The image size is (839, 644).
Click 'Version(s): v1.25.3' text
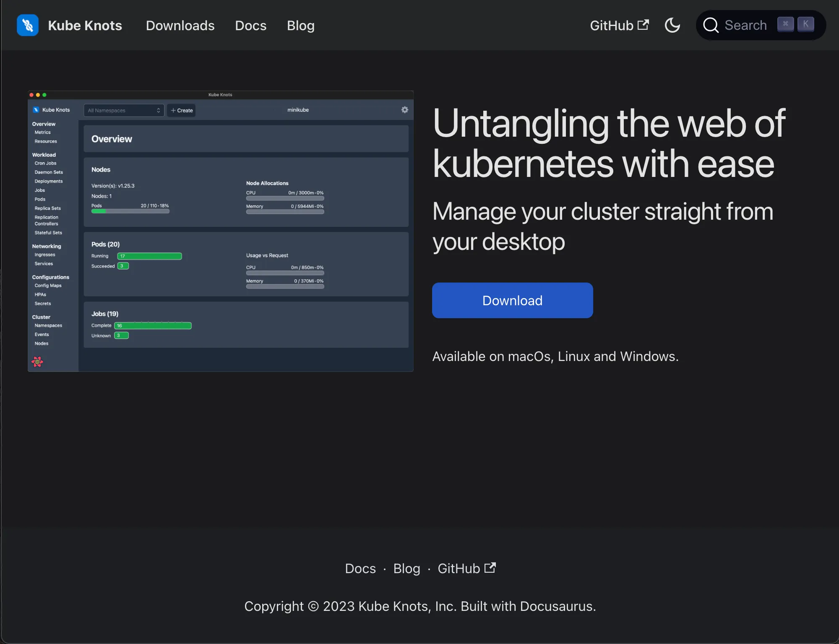(113, 186)
